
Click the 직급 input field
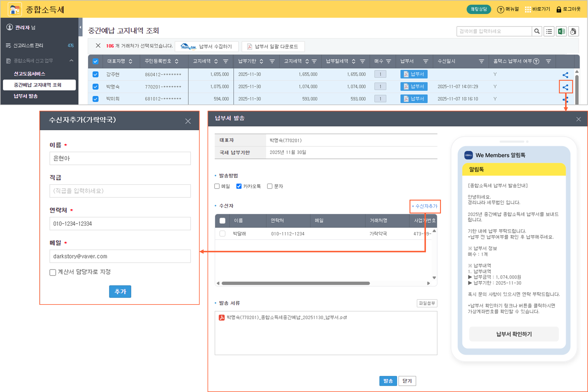click(120, 191)
